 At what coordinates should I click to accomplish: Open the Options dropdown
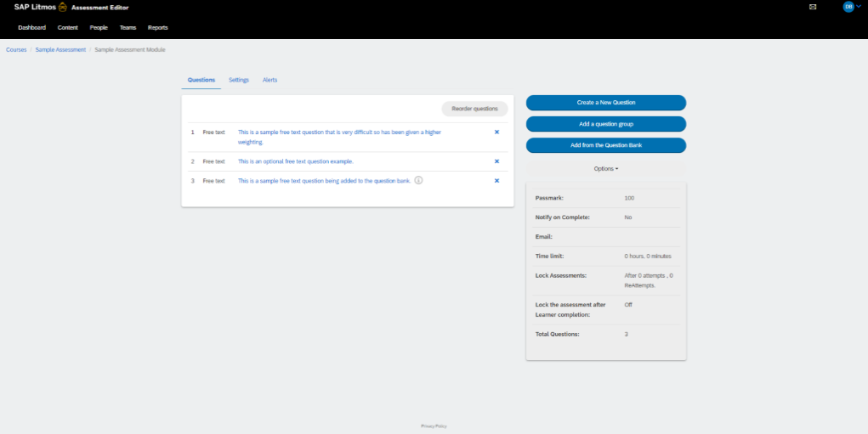pyautogui.click(x=605, y=169)
